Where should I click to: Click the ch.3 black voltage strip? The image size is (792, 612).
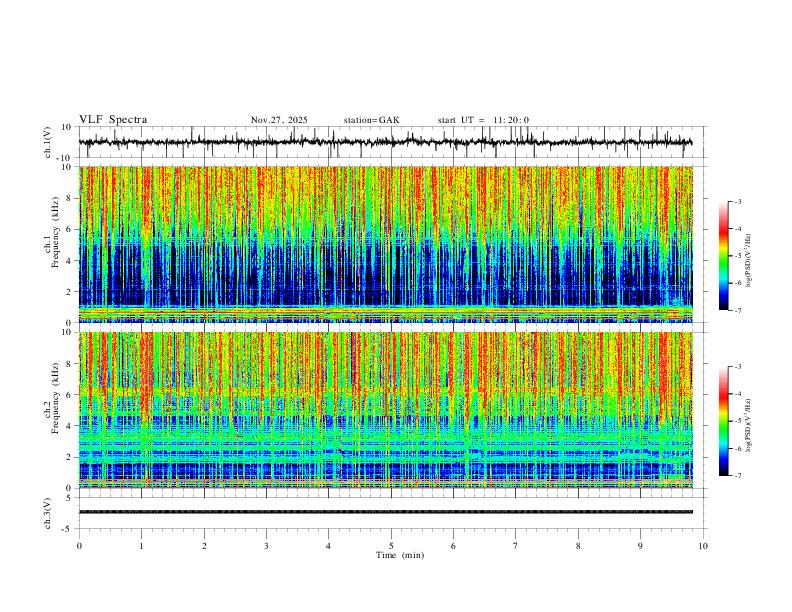(385, 512)
